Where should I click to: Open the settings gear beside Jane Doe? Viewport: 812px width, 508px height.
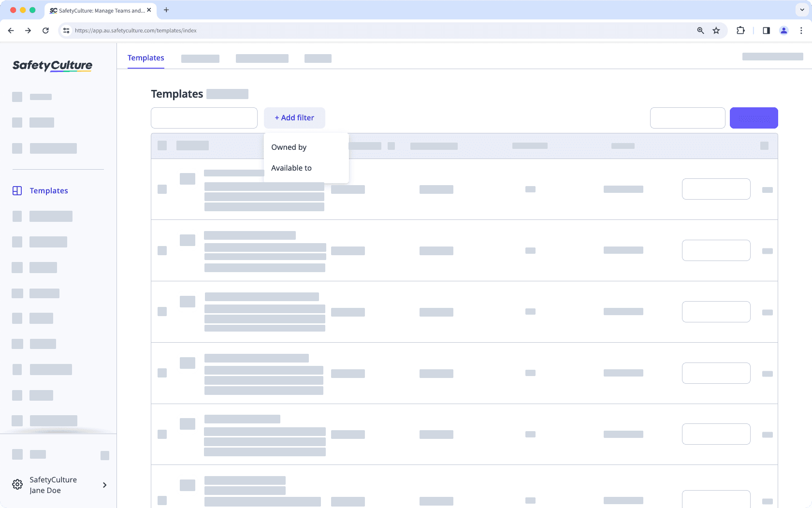click(x=17, y=484)
